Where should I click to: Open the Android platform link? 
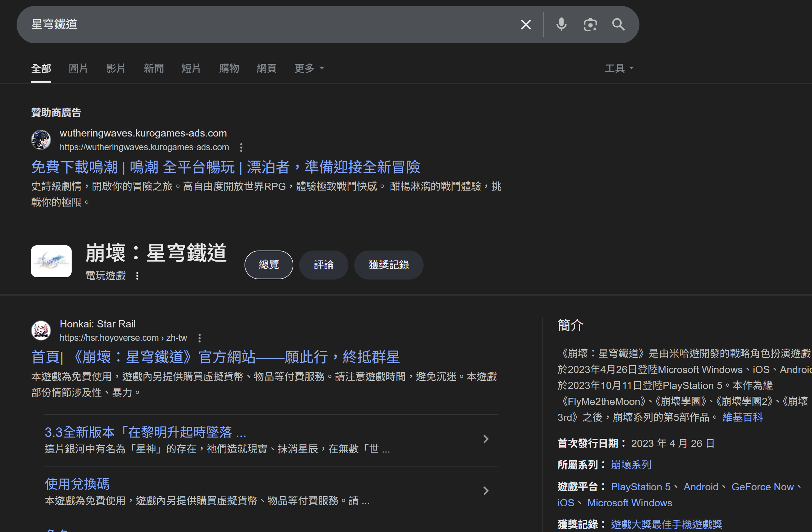701,487
